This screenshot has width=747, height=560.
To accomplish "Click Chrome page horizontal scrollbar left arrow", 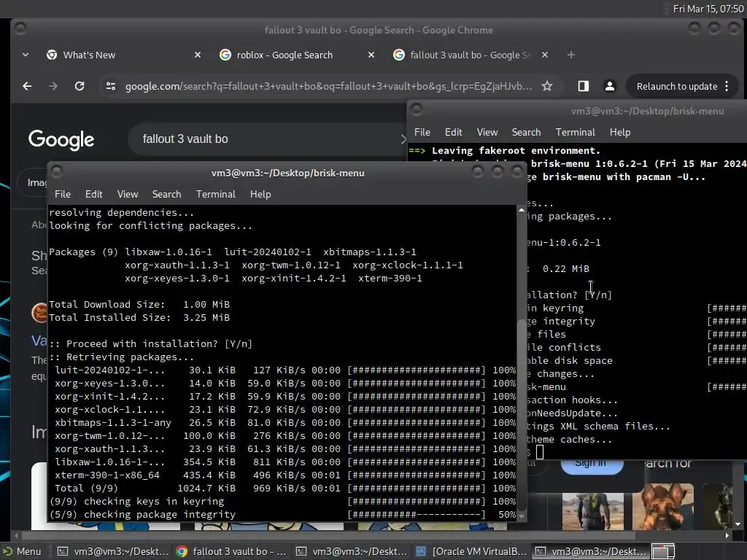I will [x=16, y=536].
